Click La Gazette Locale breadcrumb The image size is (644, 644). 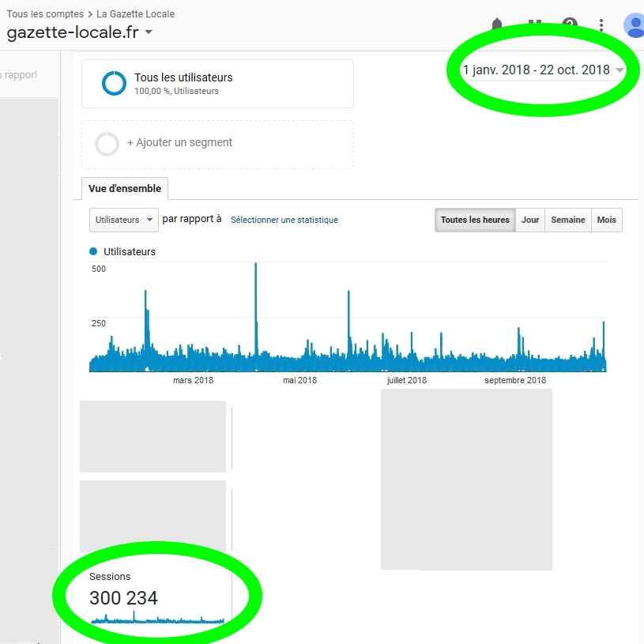pyautogui.click(x=136, y=14)
